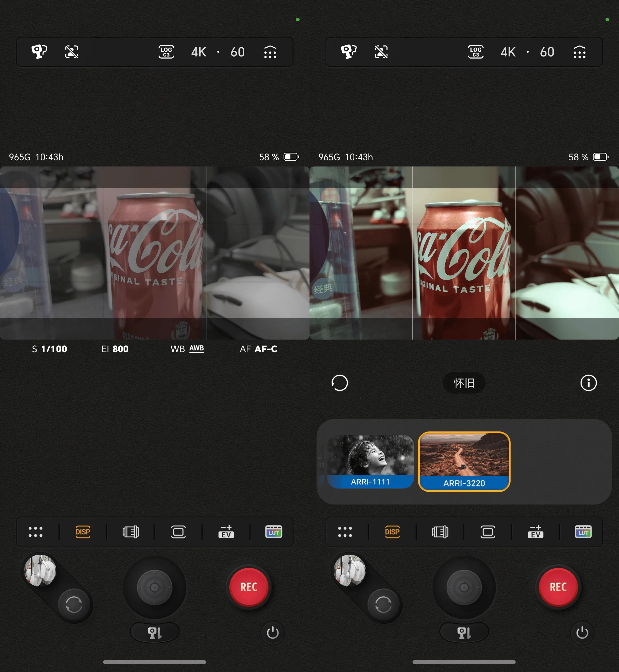619x672 pixels.
Task: Toggle DISP display mode, right toolbar
Action: click(x=392, y=532)
